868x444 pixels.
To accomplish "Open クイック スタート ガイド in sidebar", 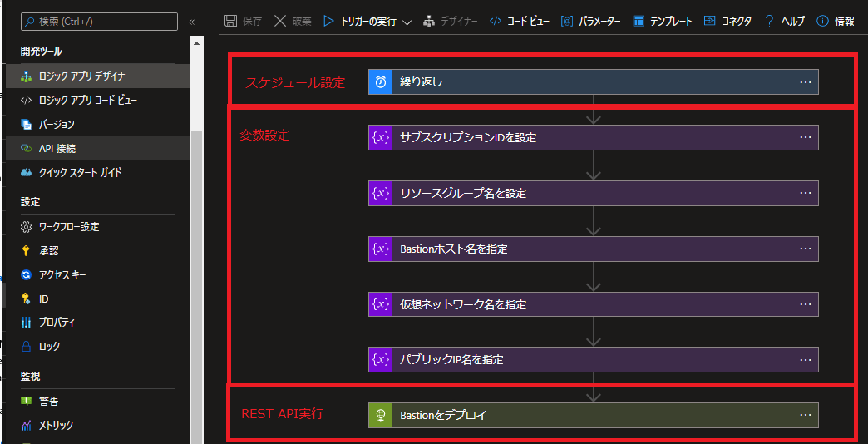I will pos(97,172).
